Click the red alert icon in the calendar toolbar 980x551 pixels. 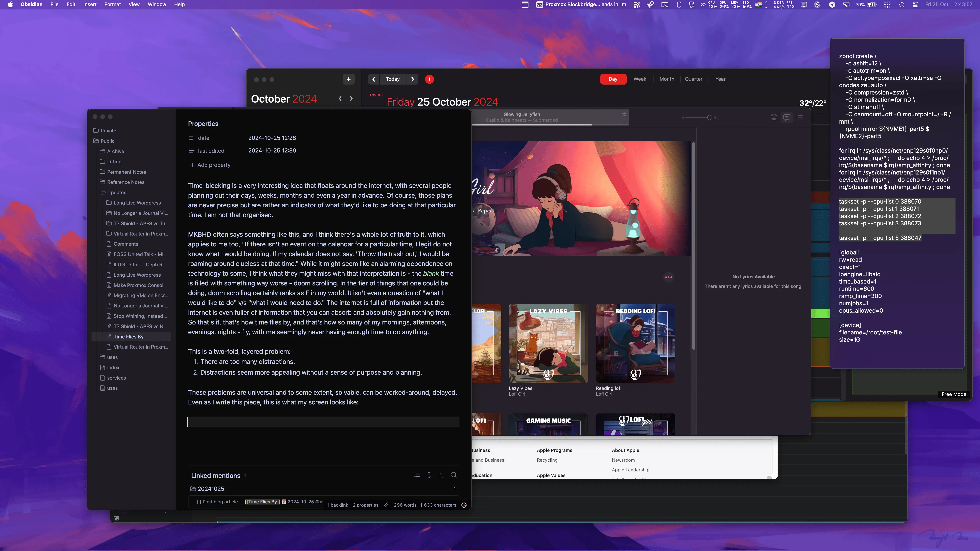pos(429,79)
